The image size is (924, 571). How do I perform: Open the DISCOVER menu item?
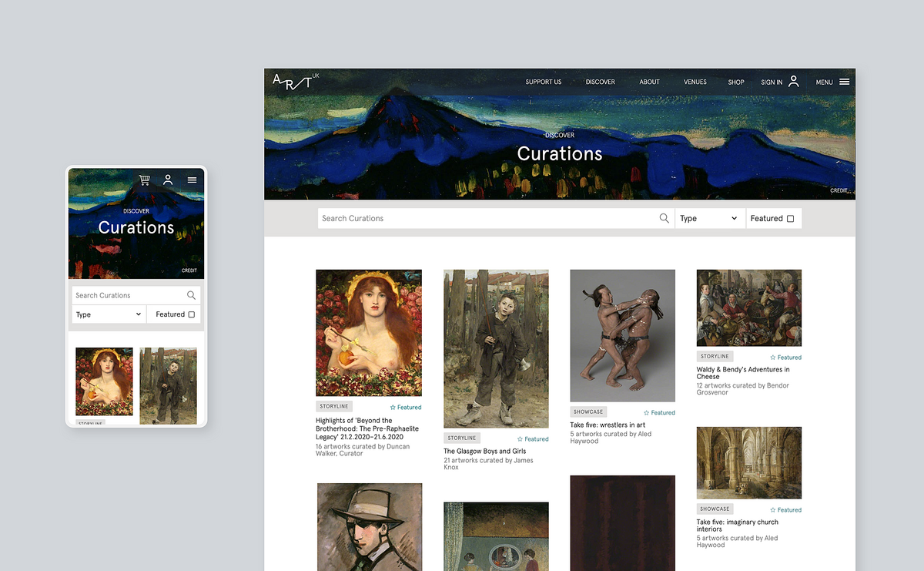600,82
